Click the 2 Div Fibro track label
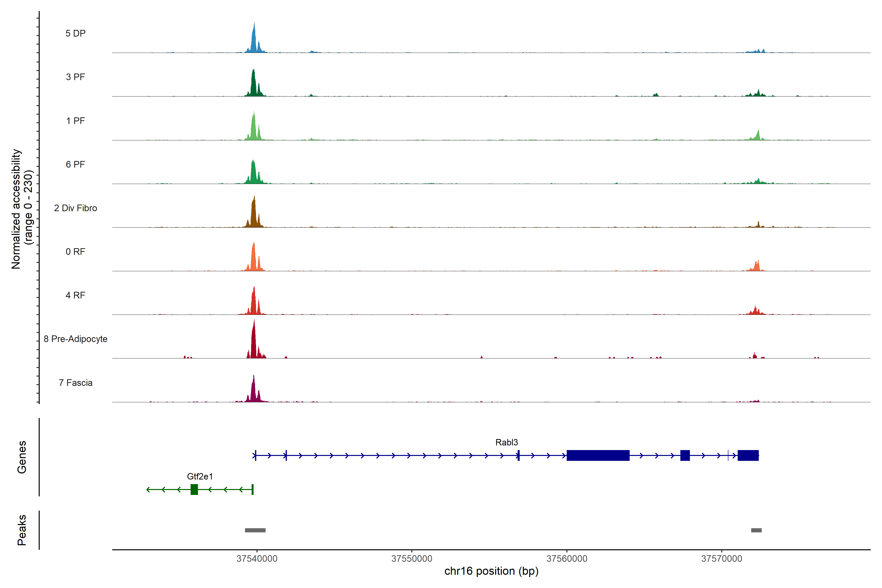Screen dimensions: 882x588 coord(75,208)
